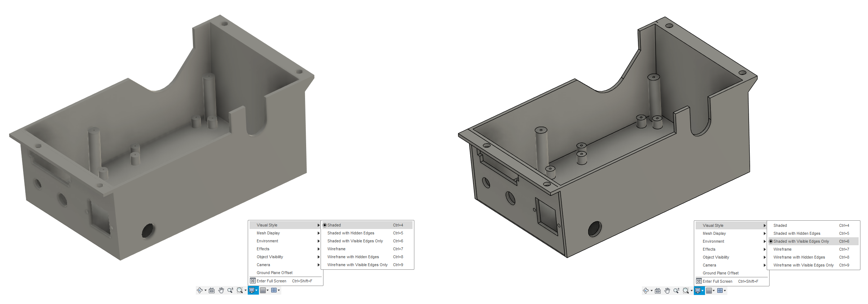
Task: Select Wireframe style in the left submenu
Action: (x=336, y=249)
